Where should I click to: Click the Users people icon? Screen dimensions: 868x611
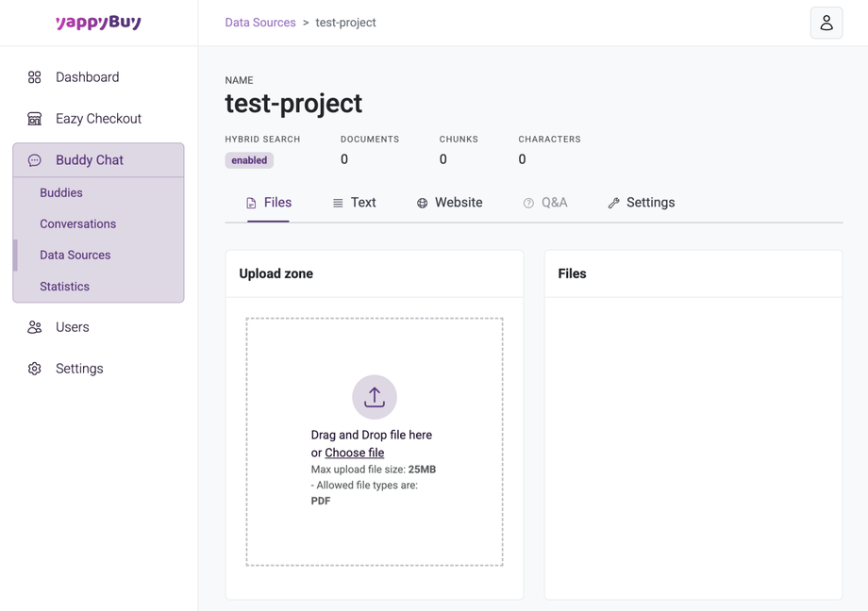coord(35,327)
